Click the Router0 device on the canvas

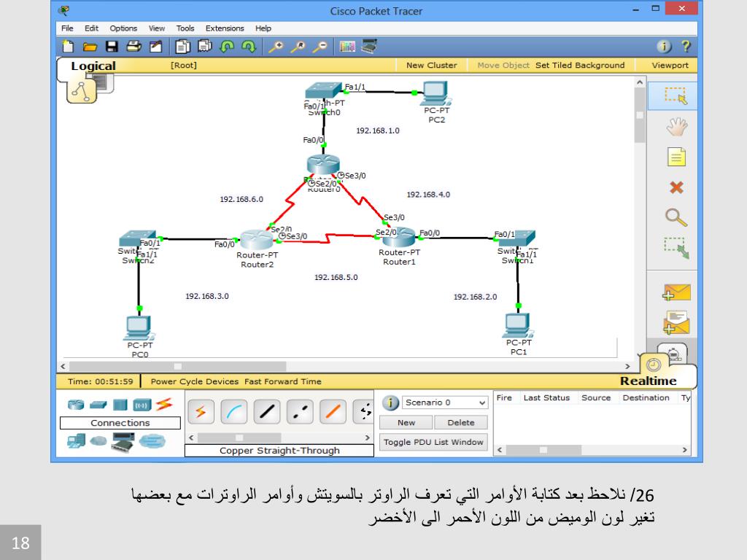323,165
